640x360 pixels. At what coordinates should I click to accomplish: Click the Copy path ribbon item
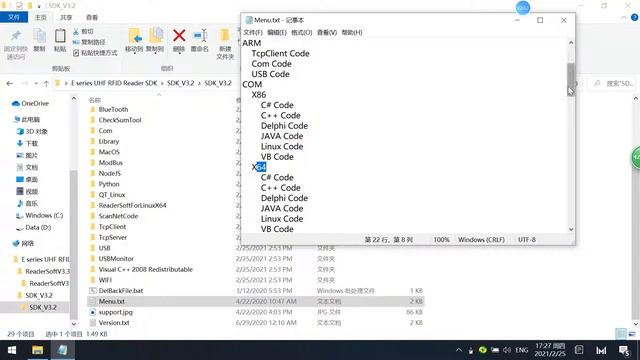[x=89, y=42]
